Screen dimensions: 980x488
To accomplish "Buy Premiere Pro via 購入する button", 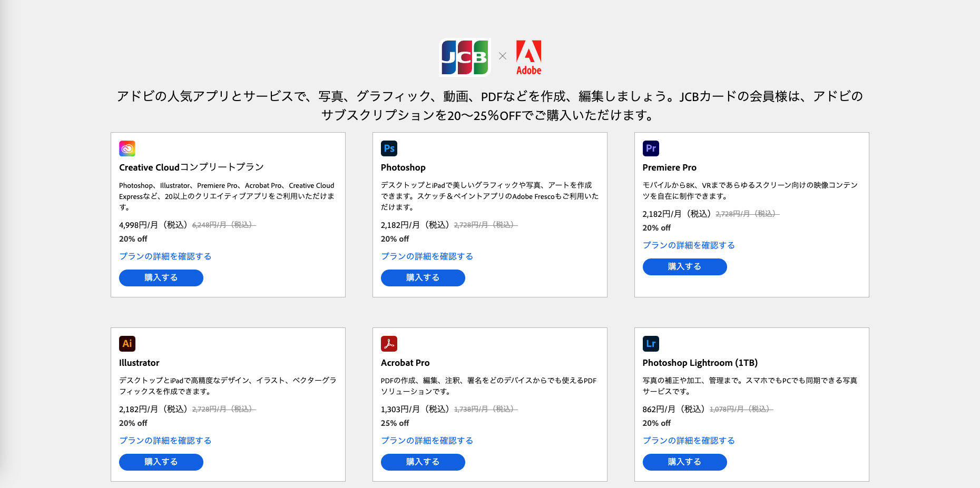I will (x=684, y=267).
